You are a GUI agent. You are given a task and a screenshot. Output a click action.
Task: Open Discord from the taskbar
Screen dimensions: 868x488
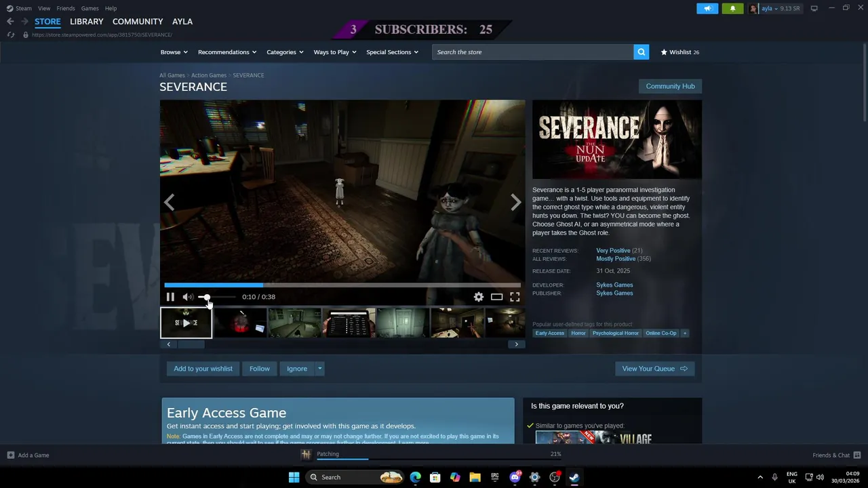click(x=515, y=477)
